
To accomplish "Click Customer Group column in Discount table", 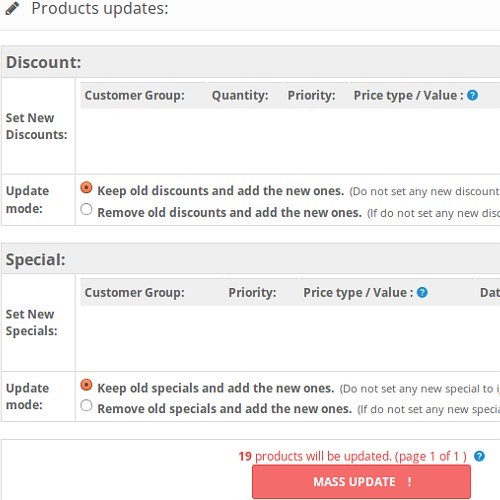I will tap(134, 95).
